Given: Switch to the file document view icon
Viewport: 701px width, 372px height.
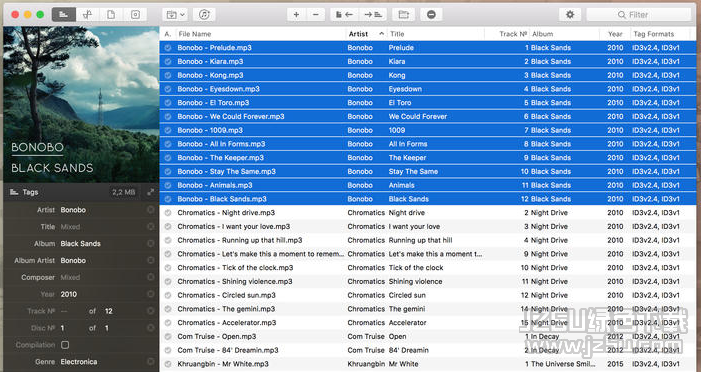Looking at the screenshot, I should coord(111,15).
